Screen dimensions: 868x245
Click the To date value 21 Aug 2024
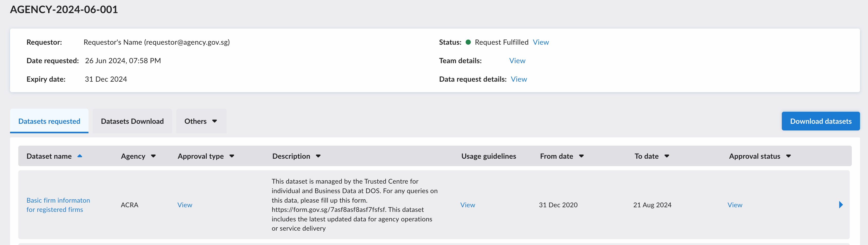(x=652, y=205)
